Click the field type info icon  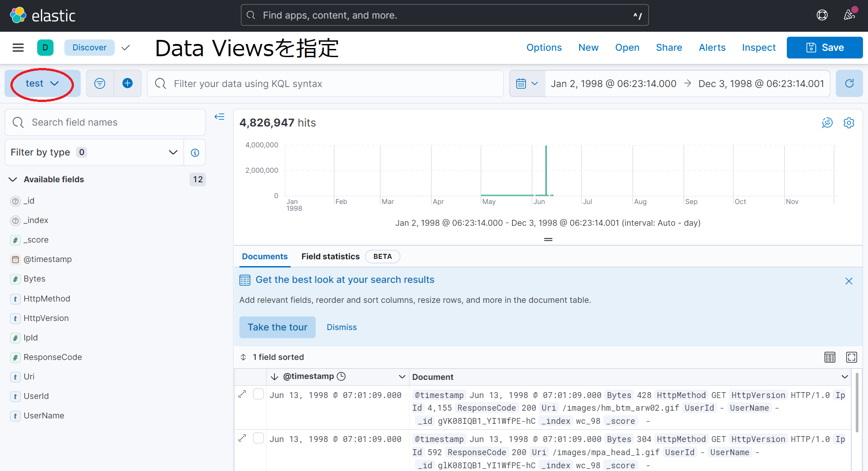click(x=195, y=153)
